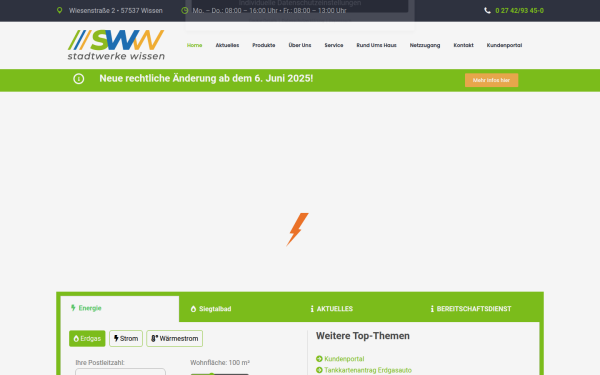Click the Mehr Infos hier button

(x=491, y=80)
